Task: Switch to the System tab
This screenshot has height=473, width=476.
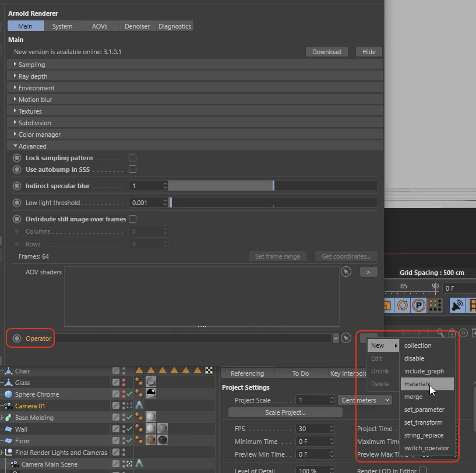Action: point(62,26)
